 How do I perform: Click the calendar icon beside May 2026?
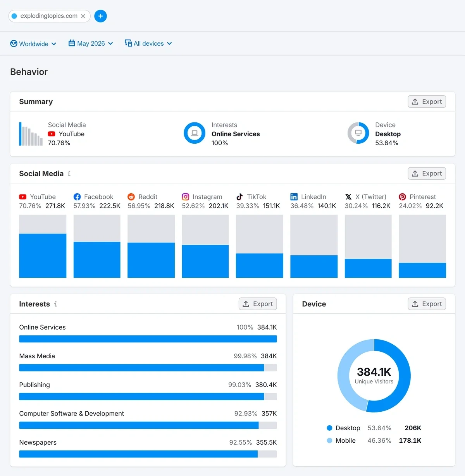click(x=72, y=43)
